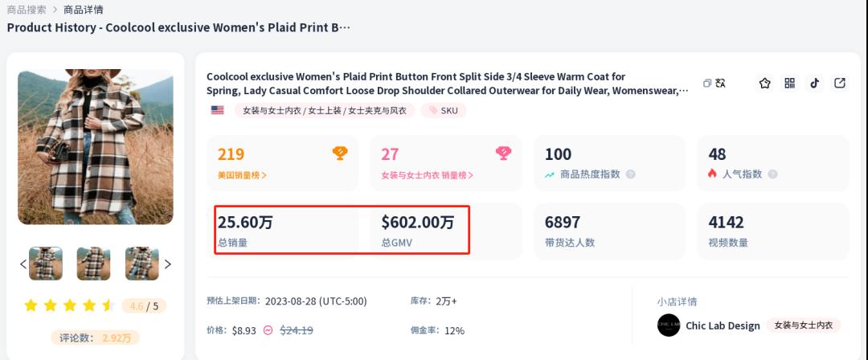This screenshot has width=868, height=360.
Task: Click help icon beside 人气指数
Action: [772, 174]
